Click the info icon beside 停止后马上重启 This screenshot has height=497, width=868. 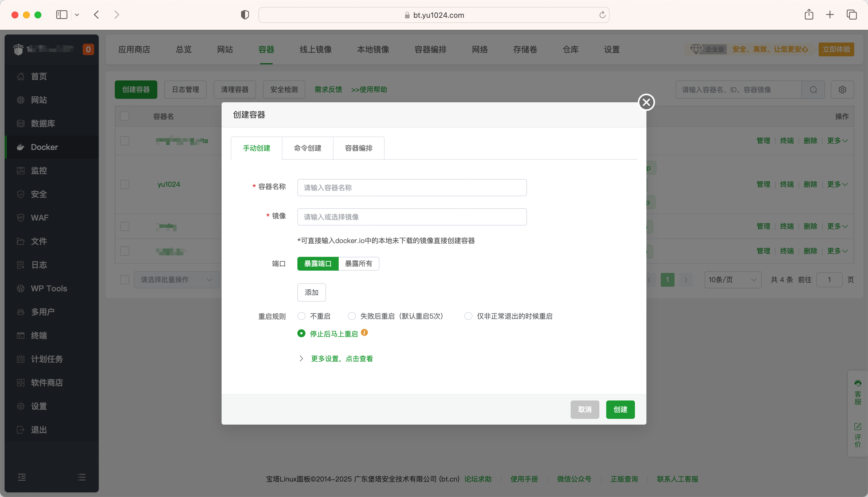(364, 332)
